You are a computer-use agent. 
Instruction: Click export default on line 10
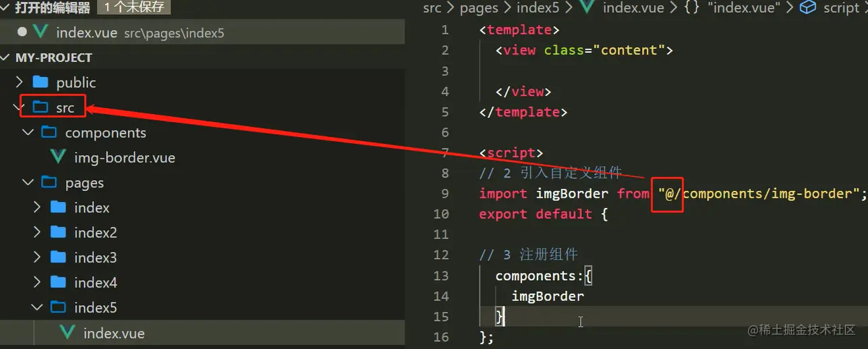click(x=536, y=214)
